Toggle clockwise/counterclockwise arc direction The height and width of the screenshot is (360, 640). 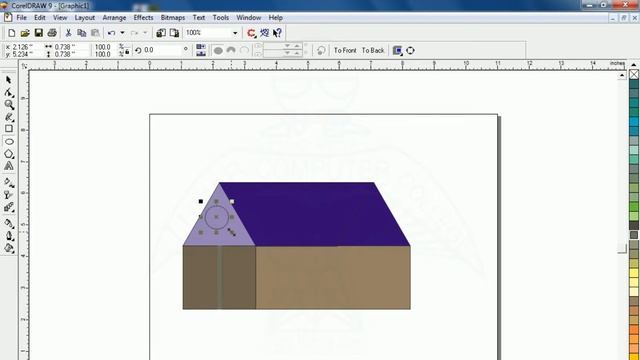tap(321, 50)
